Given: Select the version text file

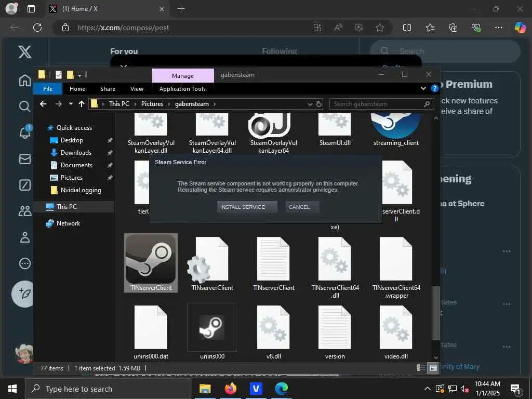Looking at the screenshot, I should click(x=335, y=332).
